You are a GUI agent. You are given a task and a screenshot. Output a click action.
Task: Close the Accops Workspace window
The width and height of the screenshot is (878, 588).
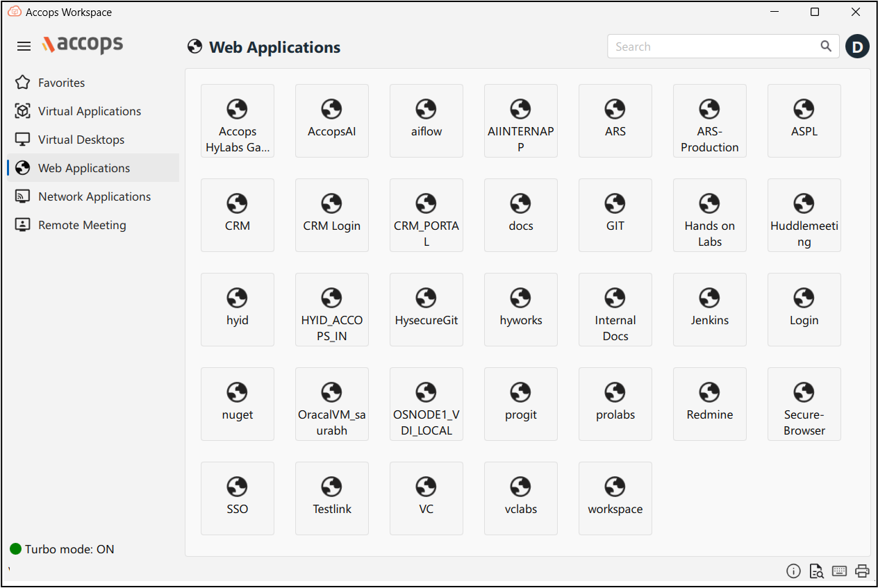[856, 12]
